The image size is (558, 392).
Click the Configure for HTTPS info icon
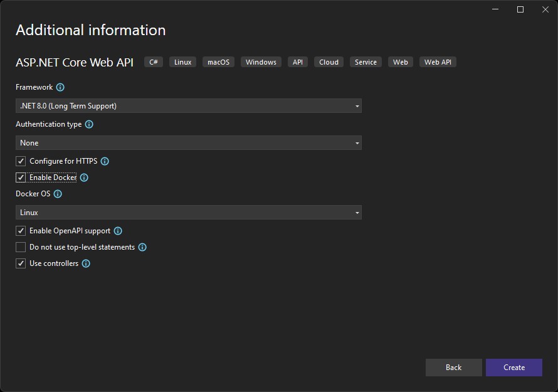[x=105, y=161]
